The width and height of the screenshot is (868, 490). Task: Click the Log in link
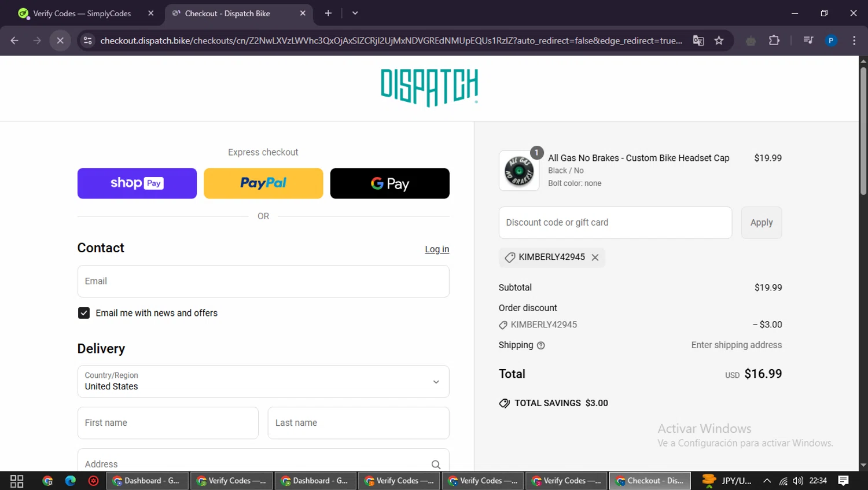437,249
